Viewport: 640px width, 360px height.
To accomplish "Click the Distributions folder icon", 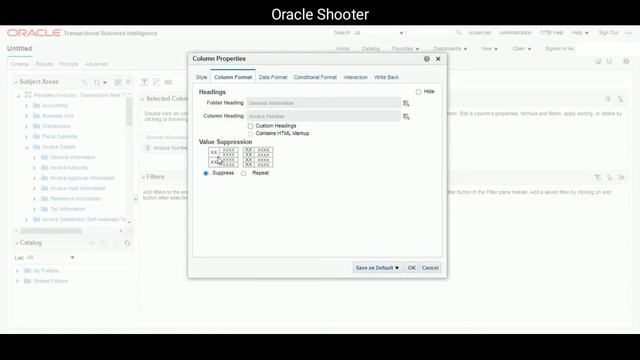I will pos(36,126).
